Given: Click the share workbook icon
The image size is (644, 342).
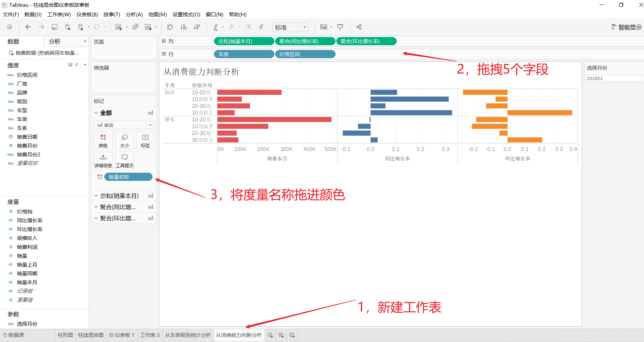Looking at the screenshot, I should (359, 27).
